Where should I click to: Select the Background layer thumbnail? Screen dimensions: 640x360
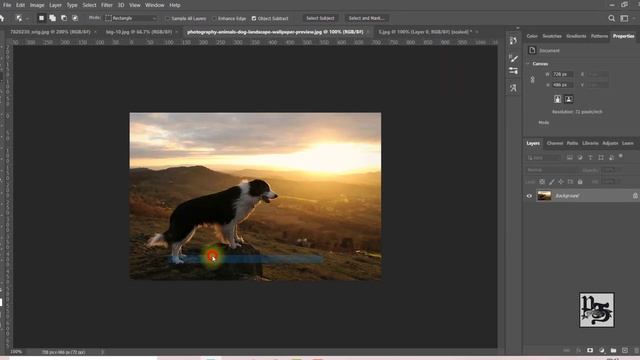(544, 196)
